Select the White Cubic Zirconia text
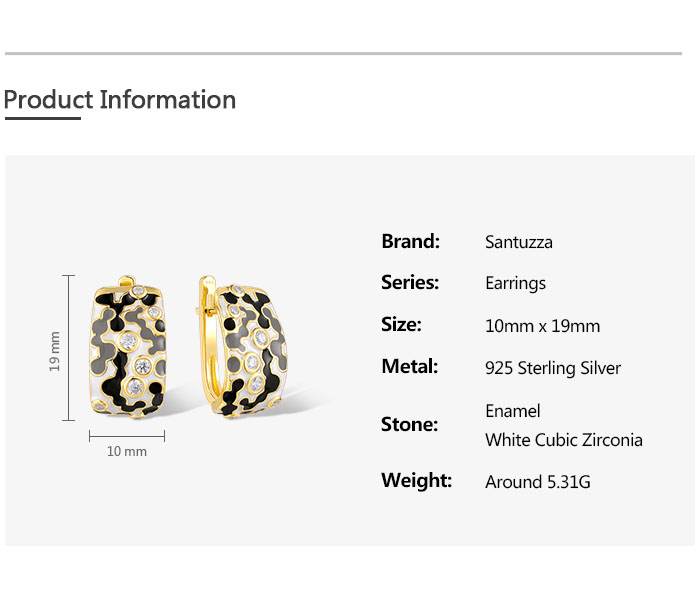This screenshot has height=596, width=700. click(564, 440)
